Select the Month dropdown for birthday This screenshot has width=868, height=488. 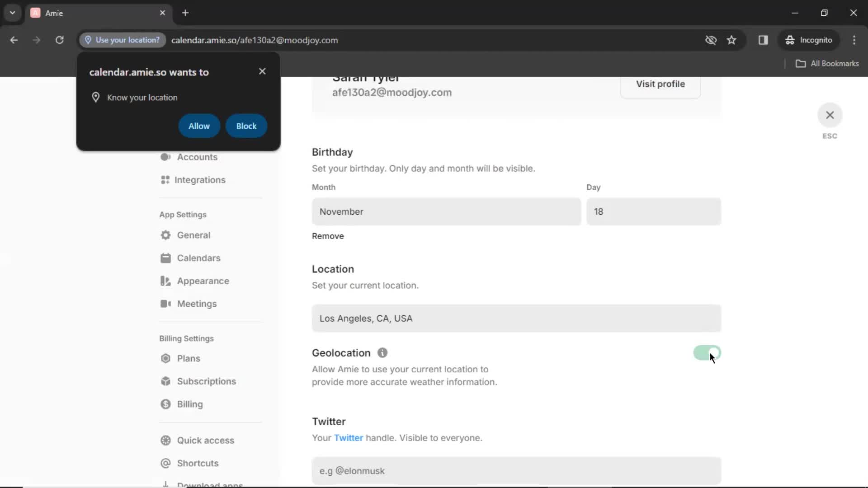[446, 211]
